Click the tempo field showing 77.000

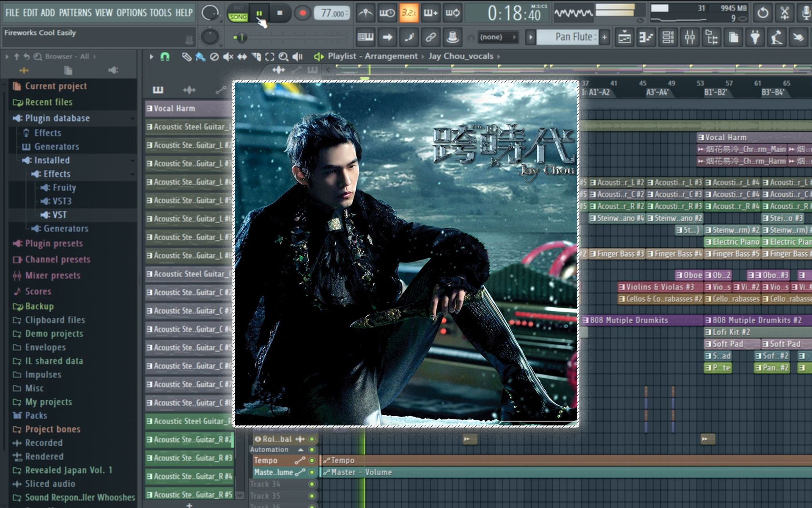coord(332,13)
